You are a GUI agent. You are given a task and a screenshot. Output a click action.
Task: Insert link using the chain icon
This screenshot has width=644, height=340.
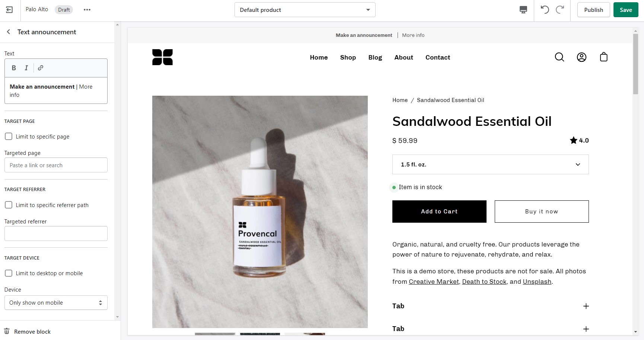click(41, 68)
